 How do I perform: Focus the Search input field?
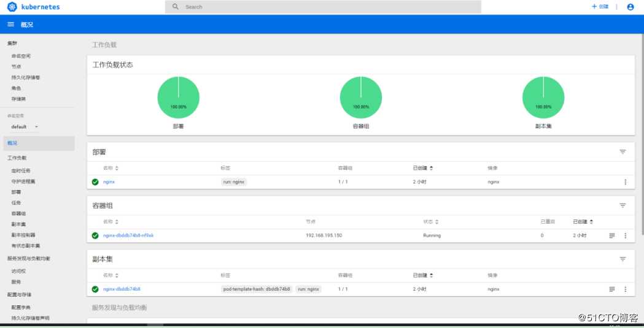(323, 7)
